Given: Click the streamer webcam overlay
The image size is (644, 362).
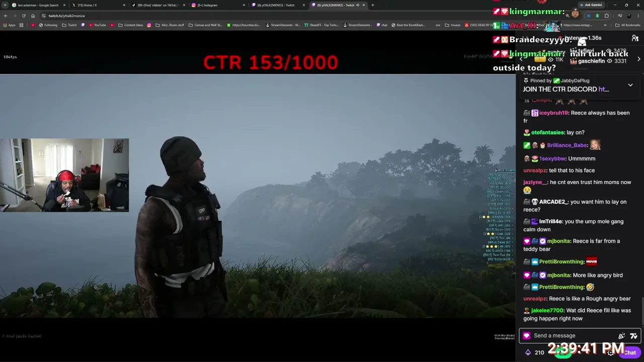Looking at the screenshot, I should point(64,175).
